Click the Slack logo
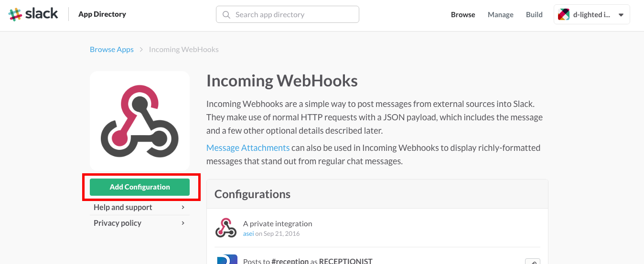This screenshot has width=644, height=264. click(x=33, y=14)
